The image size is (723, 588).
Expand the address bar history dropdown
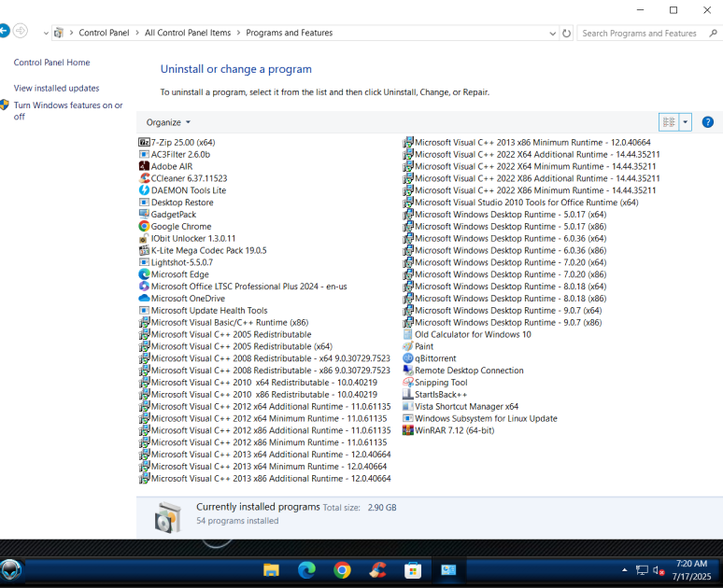pyautogui.click(x=552, y=34)
